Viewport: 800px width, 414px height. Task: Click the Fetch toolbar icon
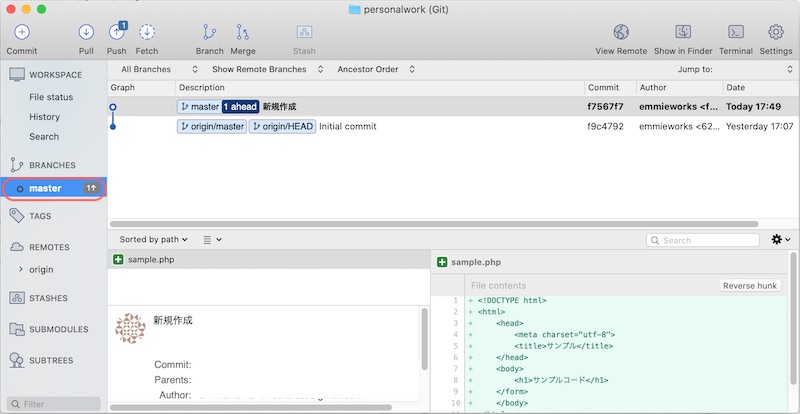tap(147, 32)
